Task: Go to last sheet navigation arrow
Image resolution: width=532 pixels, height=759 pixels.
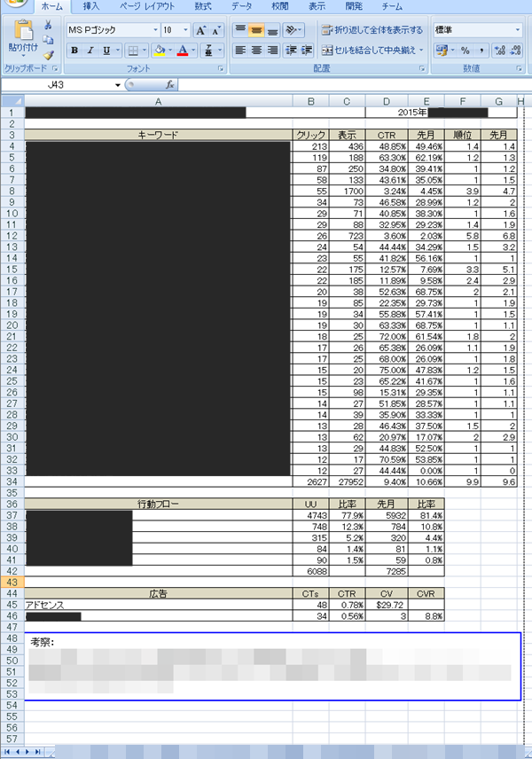Action: 36,752
